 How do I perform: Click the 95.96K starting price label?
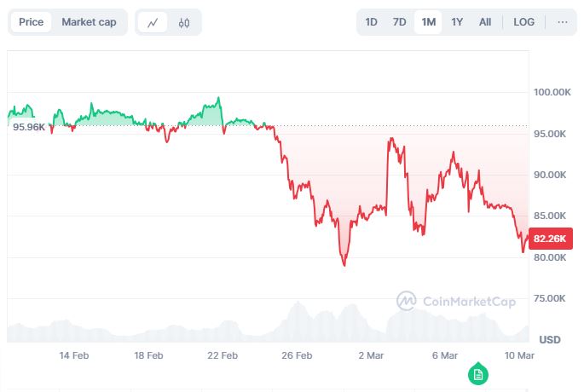click(x=28, y=127)
